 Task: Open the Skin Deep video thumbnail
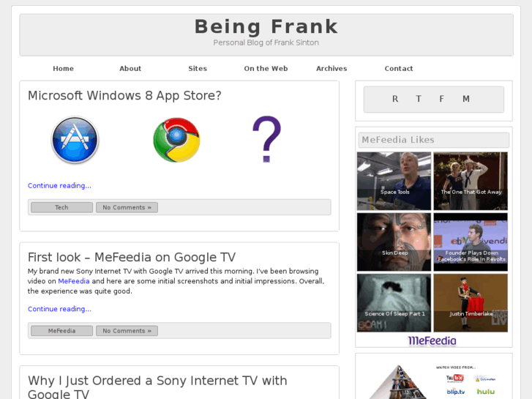[394, 242]
